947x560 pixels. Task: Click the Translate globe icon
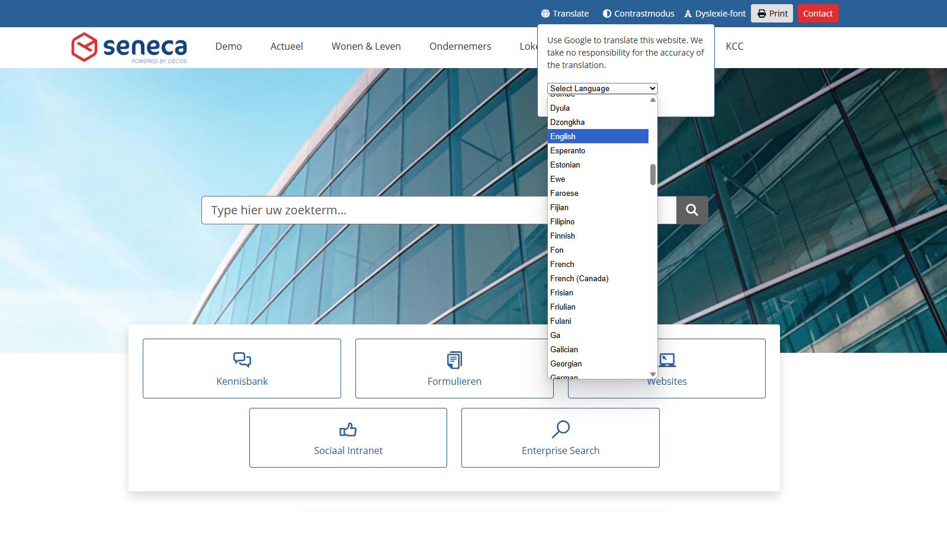[545, 14]
